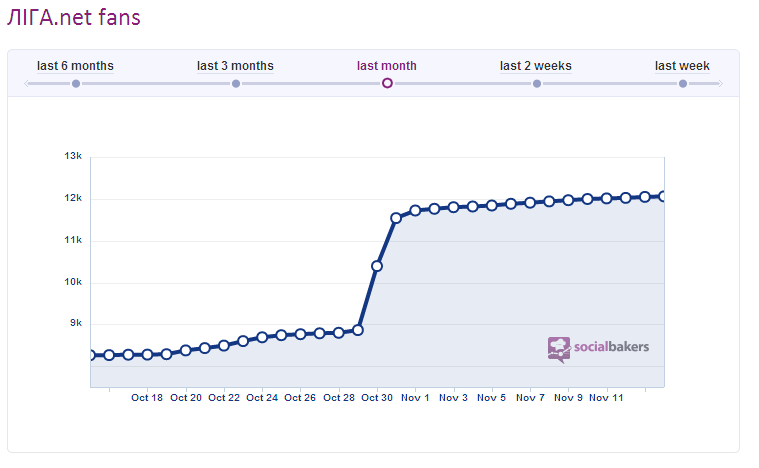
Task: Click the right arrow of the timeline slider
Action: 720,84
